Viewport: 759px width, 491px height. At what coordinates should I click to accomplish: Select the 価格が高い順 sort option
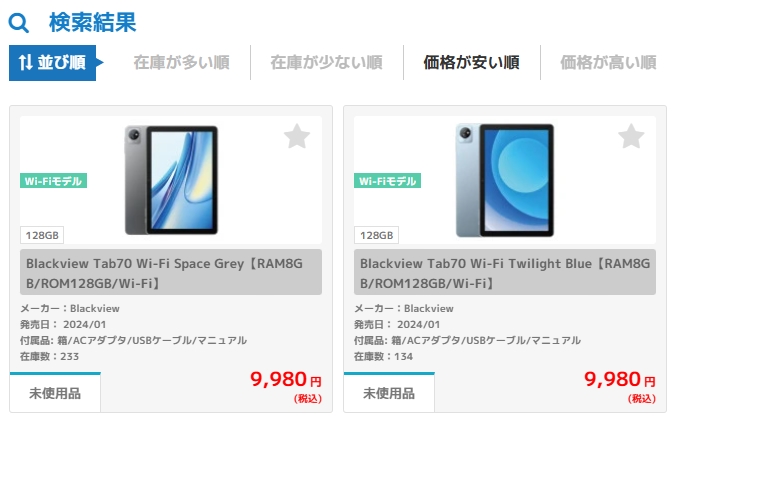tap(608, 62)
